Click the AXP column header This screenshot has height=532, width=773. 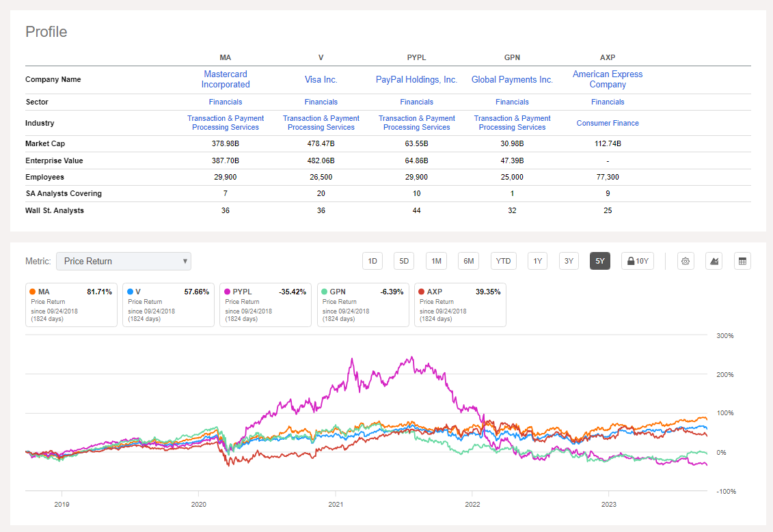(x=608, y=57)
